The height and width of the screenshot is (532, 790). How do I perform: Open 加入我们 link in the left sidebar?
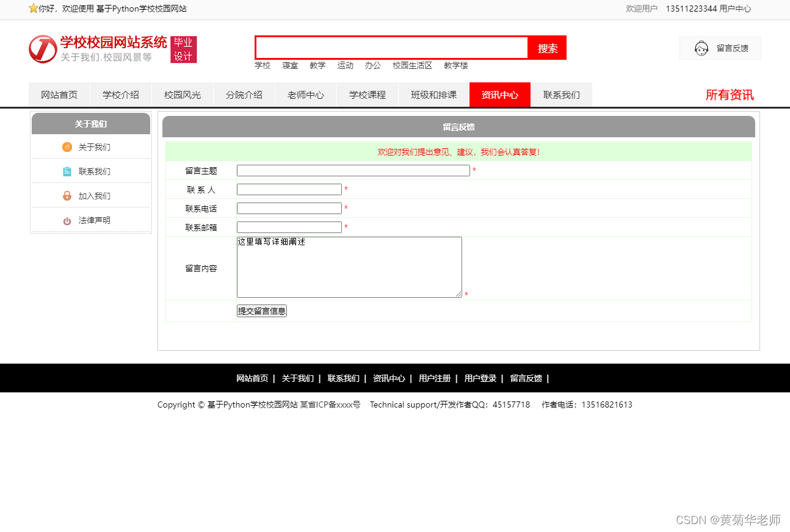point(95,196)
